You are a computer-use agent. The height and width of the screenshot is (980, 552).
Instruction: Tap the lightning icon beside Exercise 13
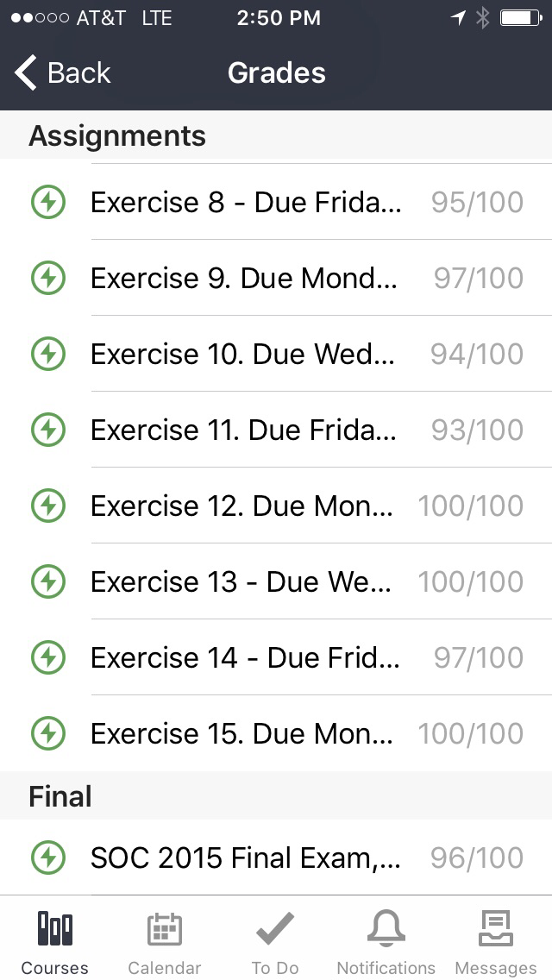[x=48, y=582]
